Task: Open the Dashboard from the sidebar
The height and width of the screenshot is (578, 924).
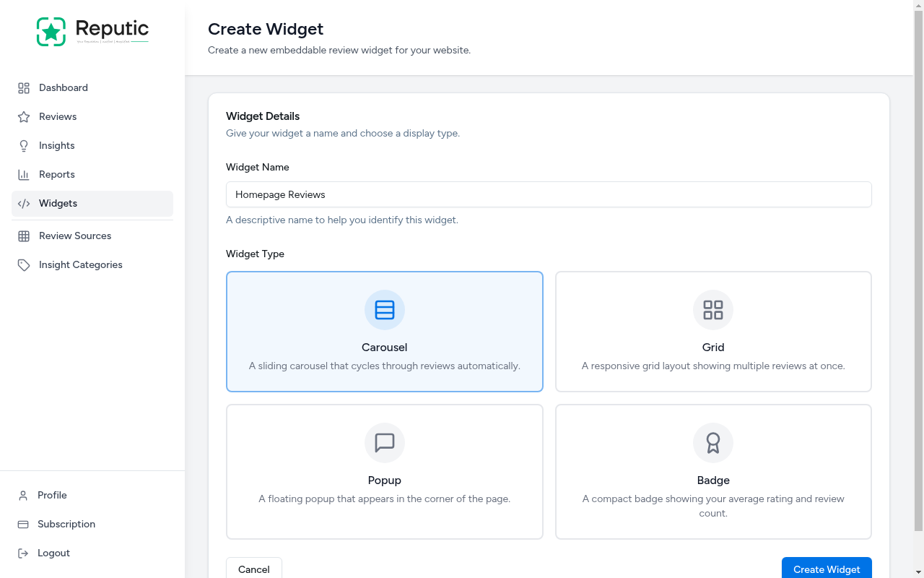Action: (24, 87)
